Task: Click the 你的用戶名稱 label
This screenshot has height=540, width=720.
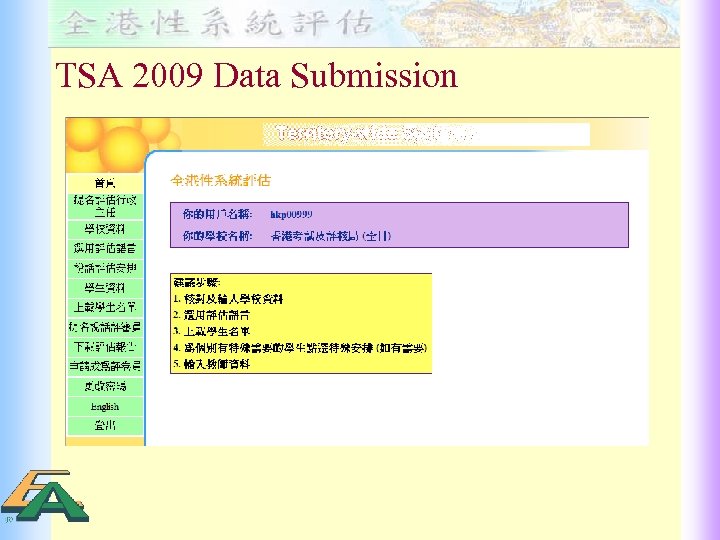Action: tap(217, 214)
